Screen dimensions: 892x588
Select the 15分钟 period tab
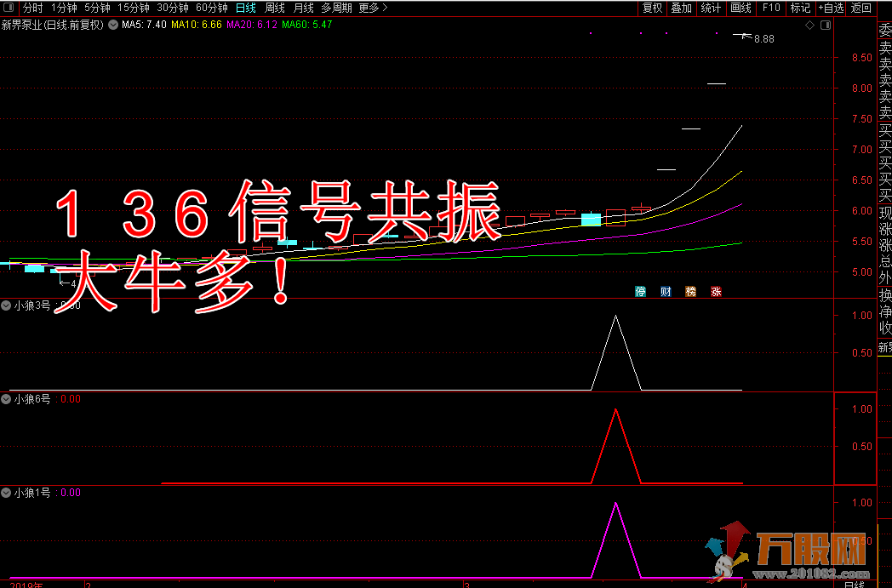(x=133, y=8)
